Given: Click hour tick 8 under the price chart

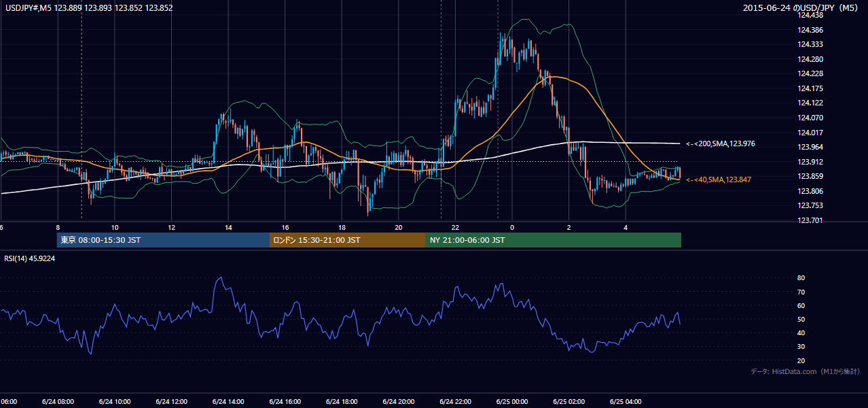Looking at the screenshot, I should 58,227.
